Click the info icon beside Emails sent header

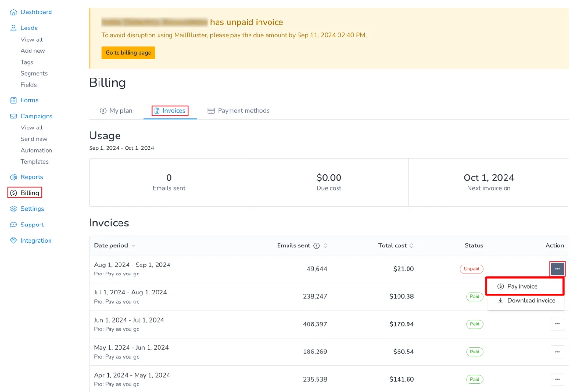(x=317, y=245)
